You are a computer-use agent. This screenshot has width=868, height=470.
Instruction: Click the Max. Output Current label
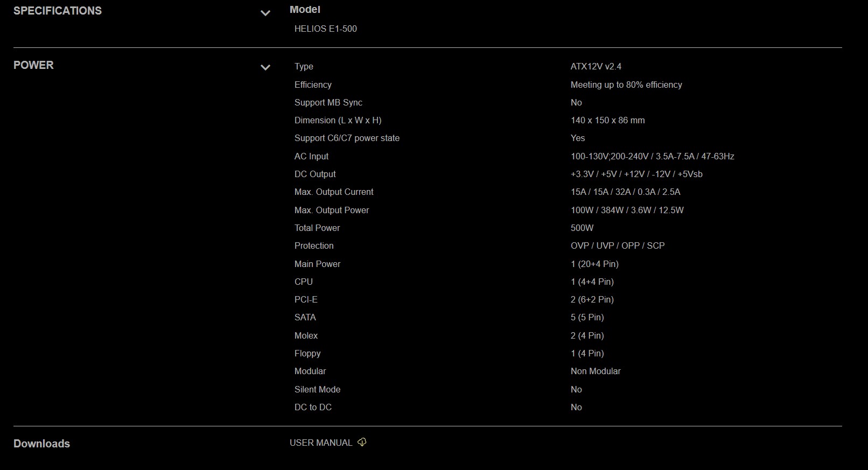(334, 192)
